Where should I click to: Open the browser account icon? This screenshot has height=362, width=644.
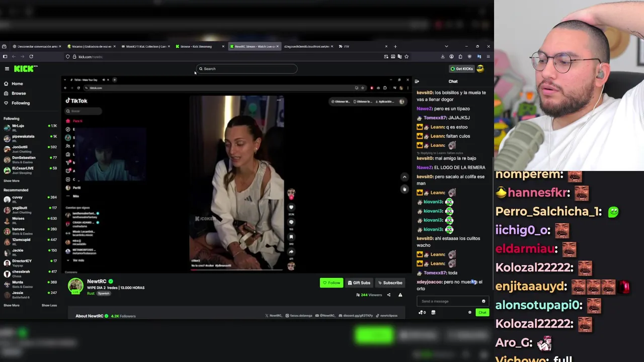point(451,57)
